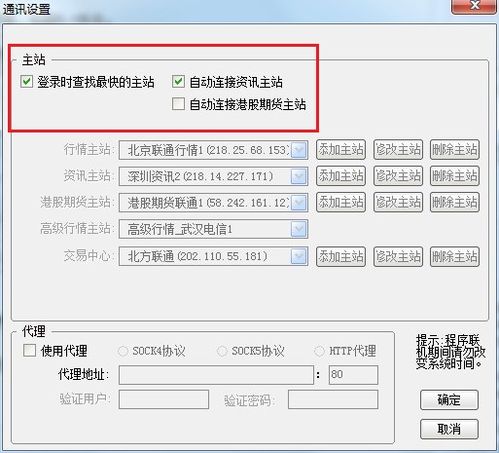Select the SOCK4协议 radio button
This screenshot has height=453, width=499.
click(123, 351)
